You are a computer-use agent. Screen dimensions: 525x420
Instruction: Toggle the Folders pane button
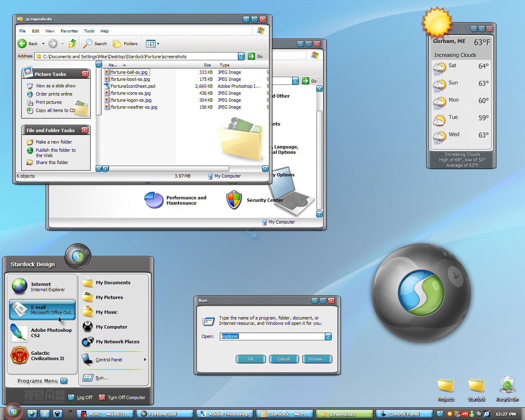coord(126,43)
